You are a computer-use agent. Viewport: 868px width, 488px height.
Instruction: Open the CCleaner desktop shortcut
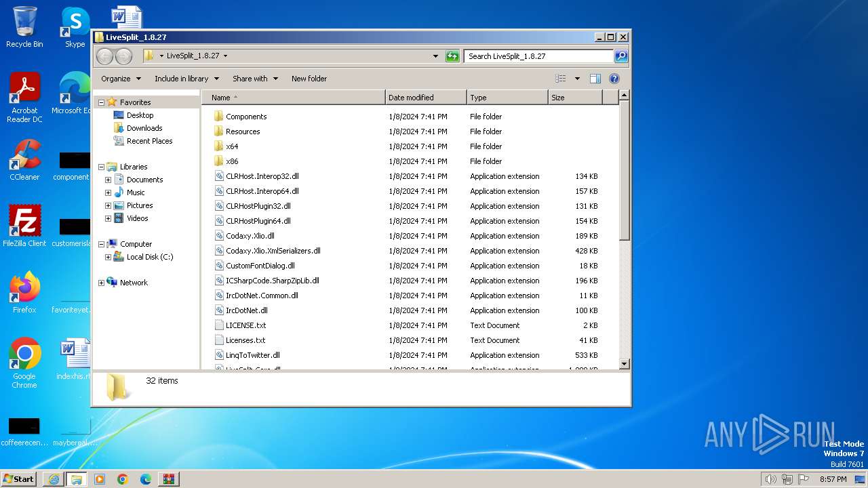point(24,160)
